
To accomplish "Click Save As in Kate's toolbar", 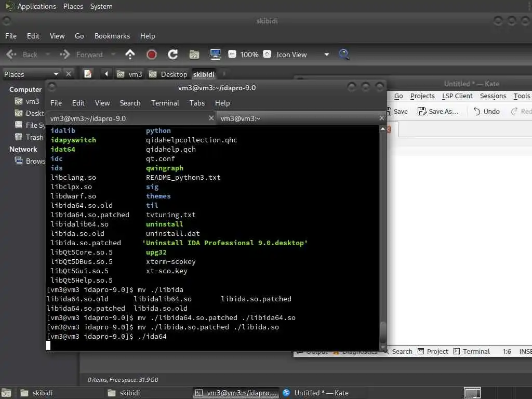I will click(438, 111).
